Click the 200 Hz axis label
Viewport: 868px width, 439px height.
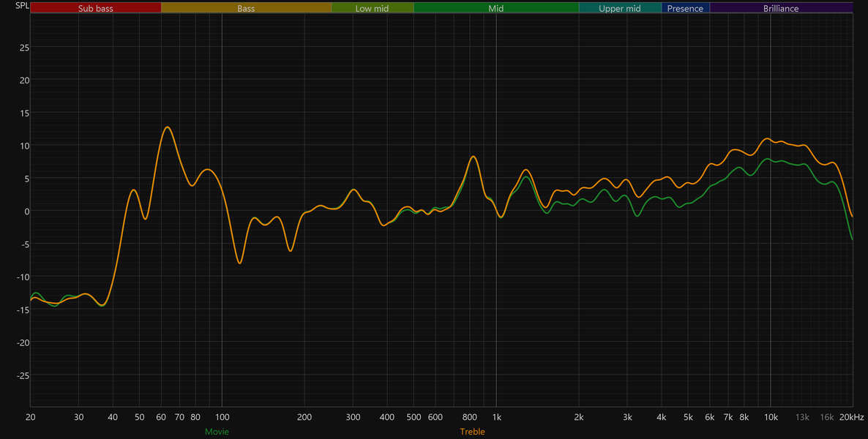(304, 417)
